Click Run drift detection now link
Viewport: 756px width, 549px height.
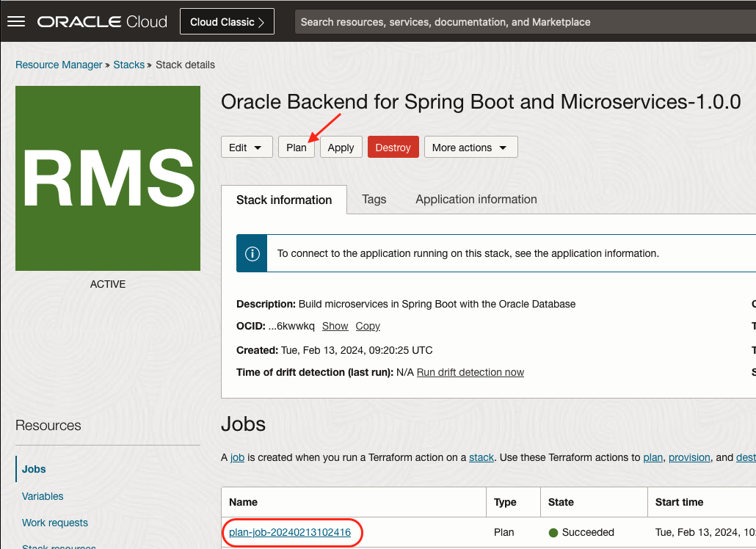tap(470, 372)
